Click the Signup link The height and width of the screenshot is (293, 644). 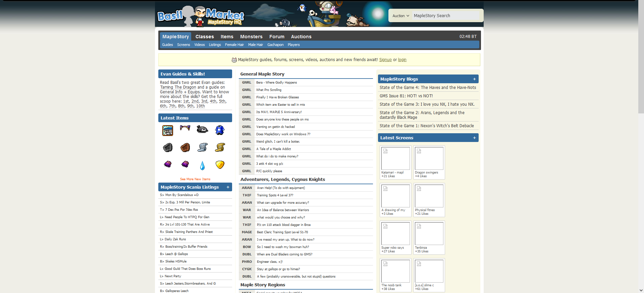(x=385, y=60)
